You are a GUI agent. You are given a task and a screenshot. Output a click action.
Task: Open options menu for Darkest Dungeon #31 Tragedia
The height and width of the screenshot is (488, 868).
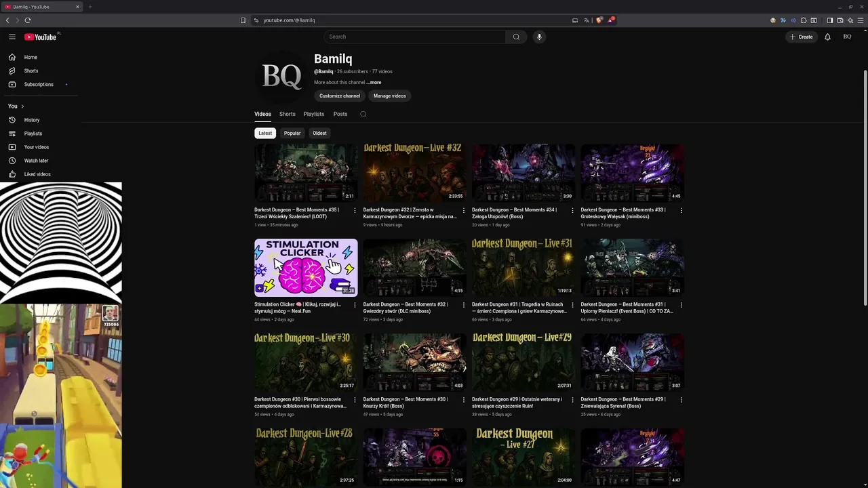pos(572,305)
